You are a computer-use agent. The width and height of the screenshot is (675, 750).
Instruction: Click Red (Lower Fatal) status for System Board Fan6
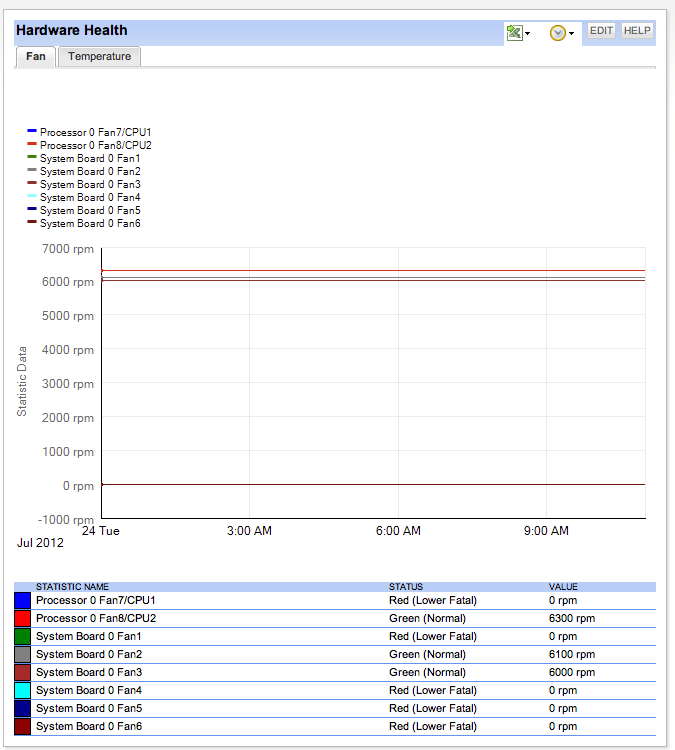tap(433, 727)
